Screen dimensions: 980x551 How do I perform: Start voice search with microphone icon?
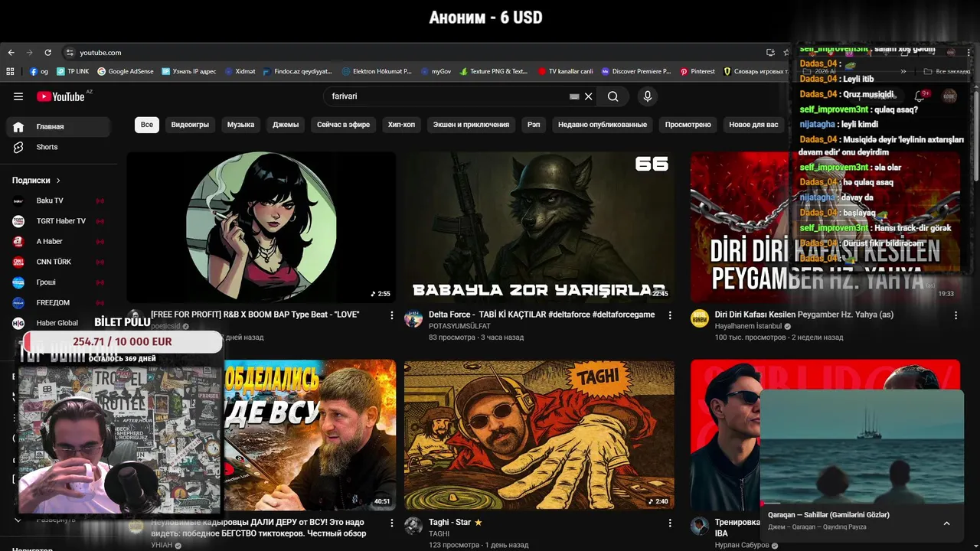[x=648, y=96]
